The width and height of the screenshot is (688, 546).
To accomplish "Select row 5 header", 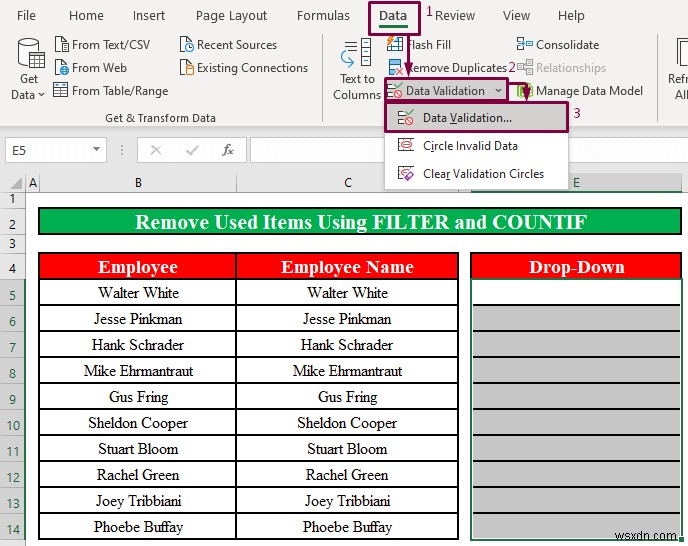I will click(13, 295).
